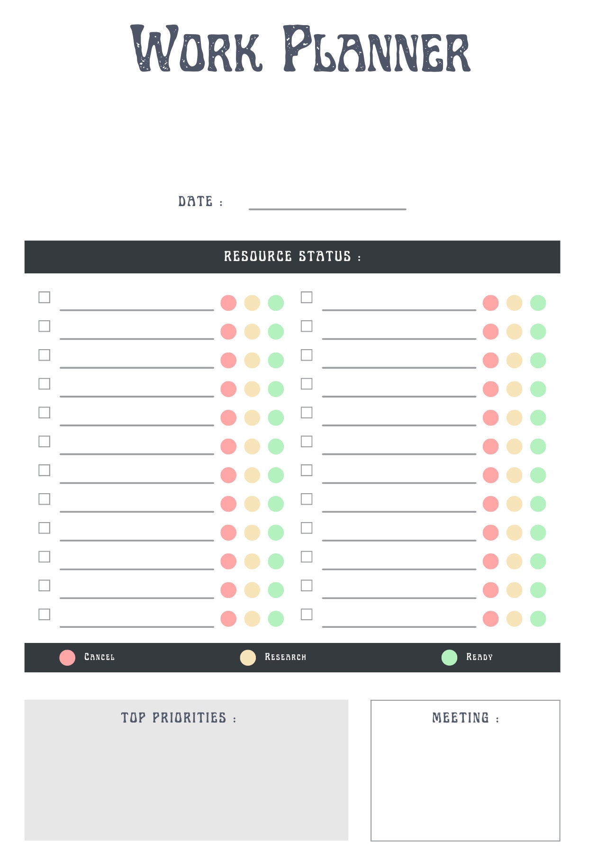Tick the last checkbox in left column
This screenshot has height=868, width=606.
coord(44,614)
